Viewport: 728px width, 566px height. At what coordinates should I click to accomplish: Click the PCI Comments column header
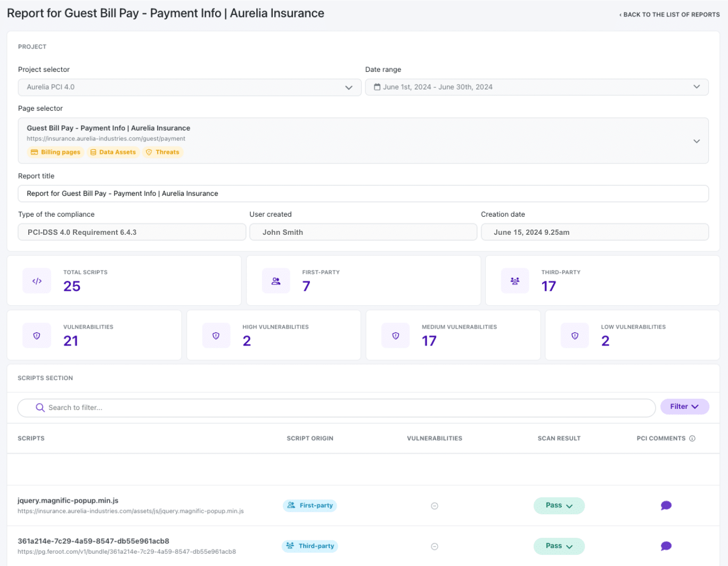pyautogui.click(x=661, y=439)
